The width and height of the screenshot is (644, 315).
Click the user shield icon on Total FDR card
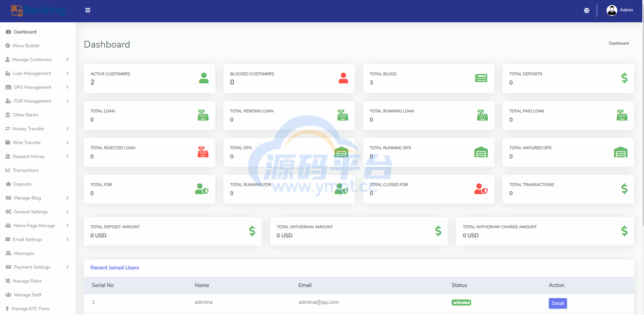[202, 189]
